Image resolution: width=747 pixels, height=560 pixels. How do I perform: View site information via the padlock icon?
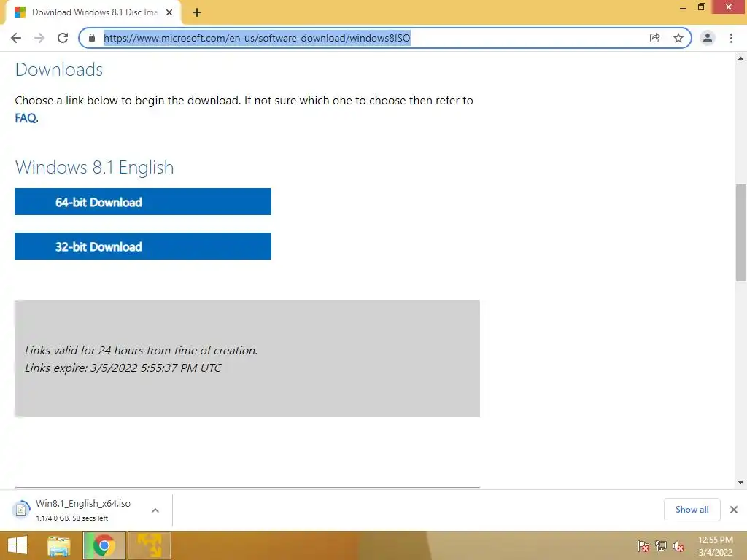point(92,38)
